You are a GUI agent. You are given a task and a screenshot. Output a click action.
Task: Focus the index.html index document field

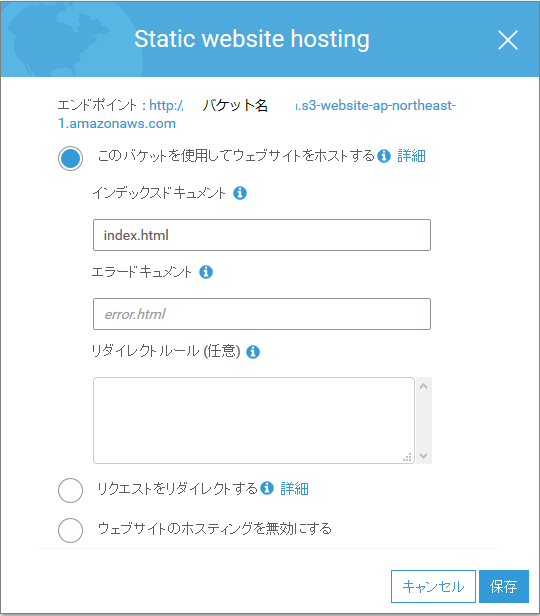[x=262, y=235]
